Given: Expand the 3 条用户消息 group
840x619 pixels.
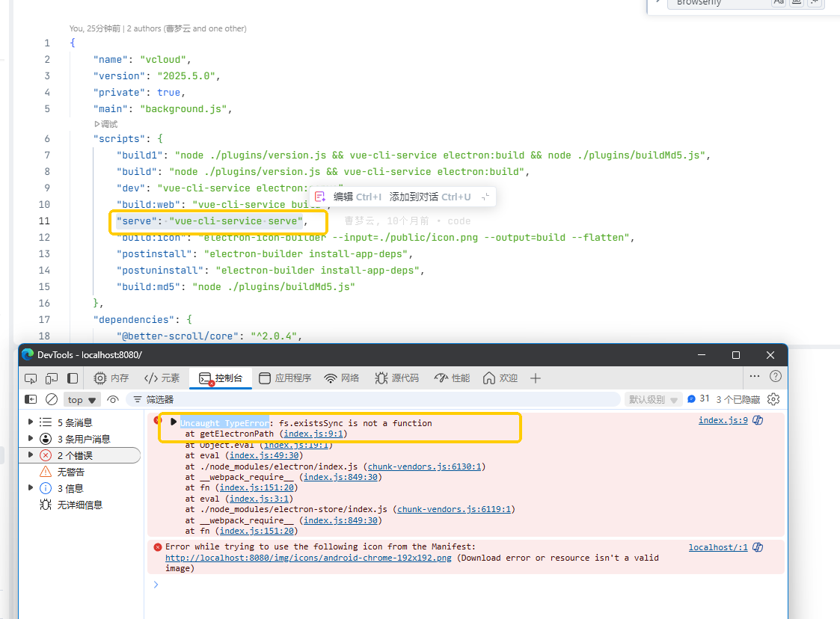Looking at the screenshot, I should click(x=31, y=439).
